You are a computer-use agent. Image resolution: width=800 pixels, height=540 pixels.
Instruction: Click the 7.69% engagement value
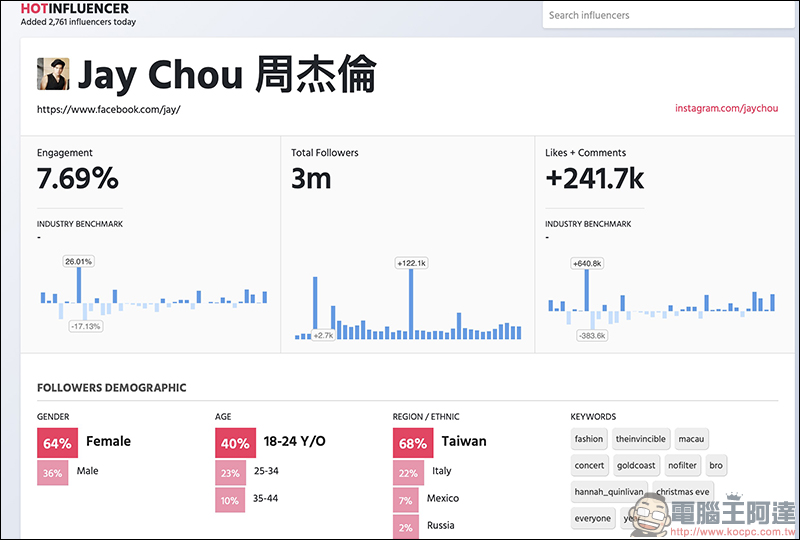click(78, 179)
